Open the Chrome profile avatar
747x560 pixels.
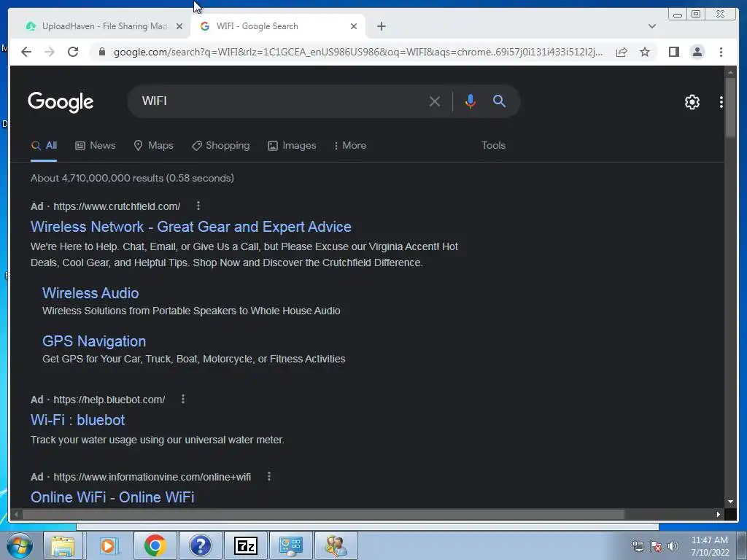pos(697,52)
